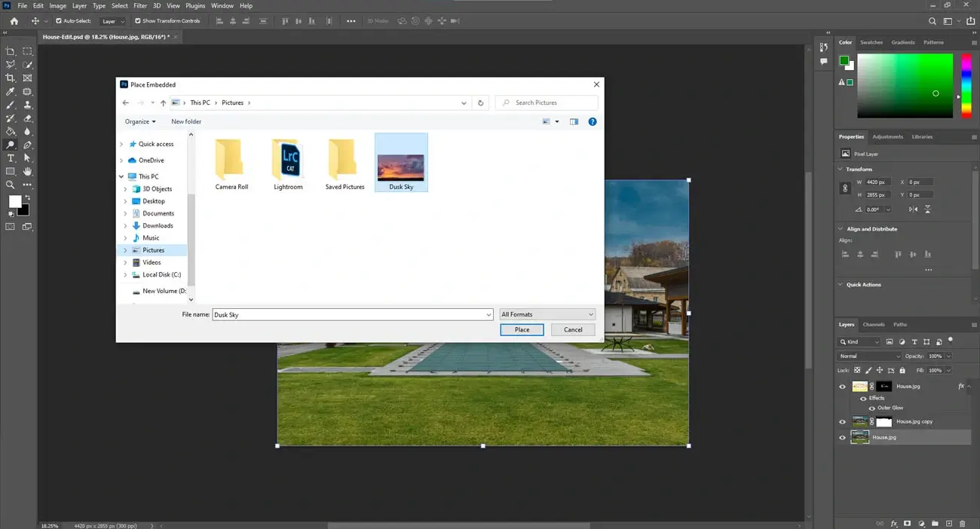Image resolution: width=980 pixels, height=529 pixels.
Task: Expand the Videos folder in the sidebar
Action: tap(125, 261)
